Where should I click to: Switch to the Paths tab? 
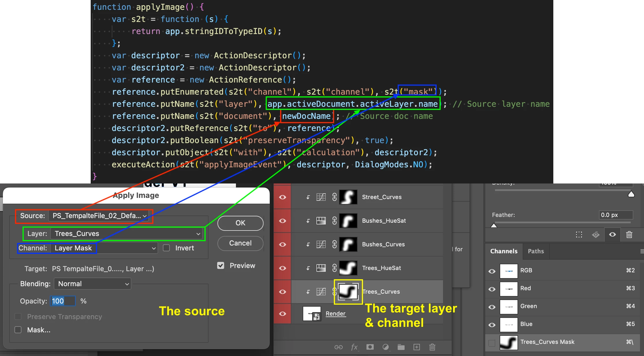536,251
